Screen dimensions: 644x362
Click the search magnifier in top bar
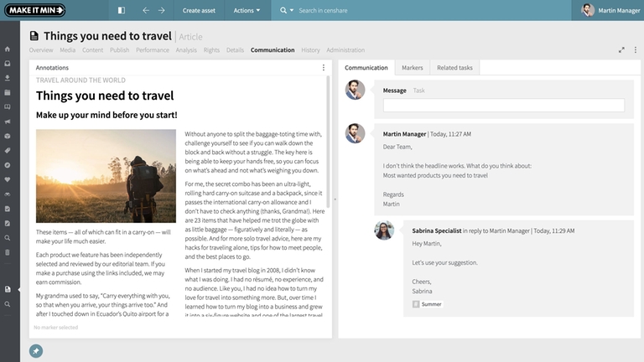point(283,10)
